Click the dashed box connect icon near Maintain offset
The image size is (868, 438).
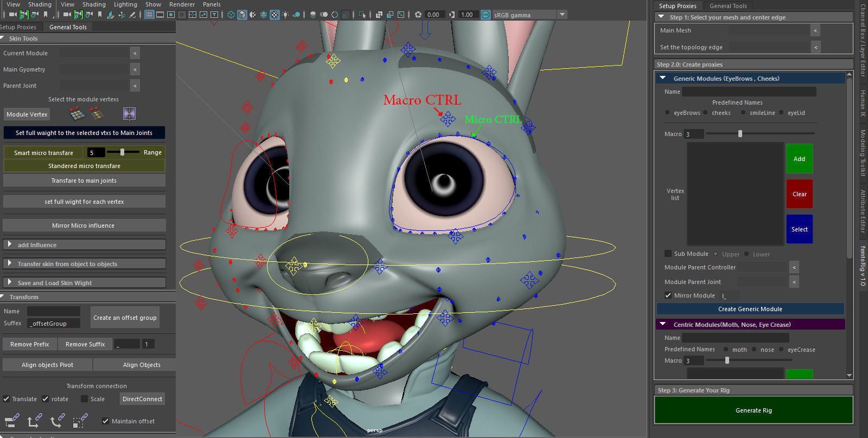(80, 421)
